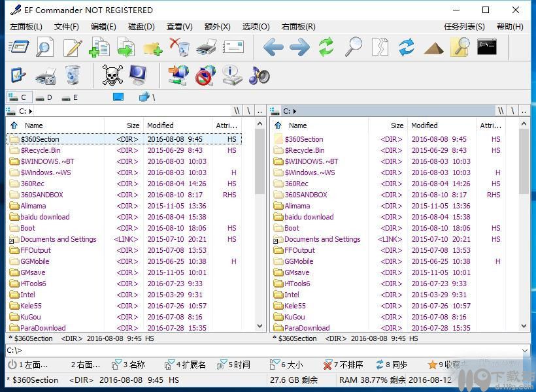Open the 磁盘(D) menu
Screen dimensions: 536x392
(x=141, y=27)
